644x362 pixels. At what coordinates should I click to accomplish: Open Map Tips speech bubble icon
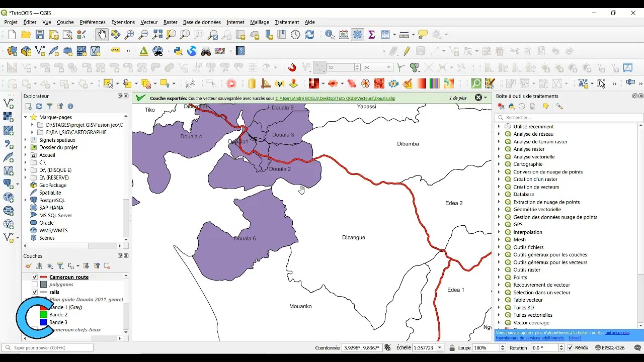(x=423, y=35)
